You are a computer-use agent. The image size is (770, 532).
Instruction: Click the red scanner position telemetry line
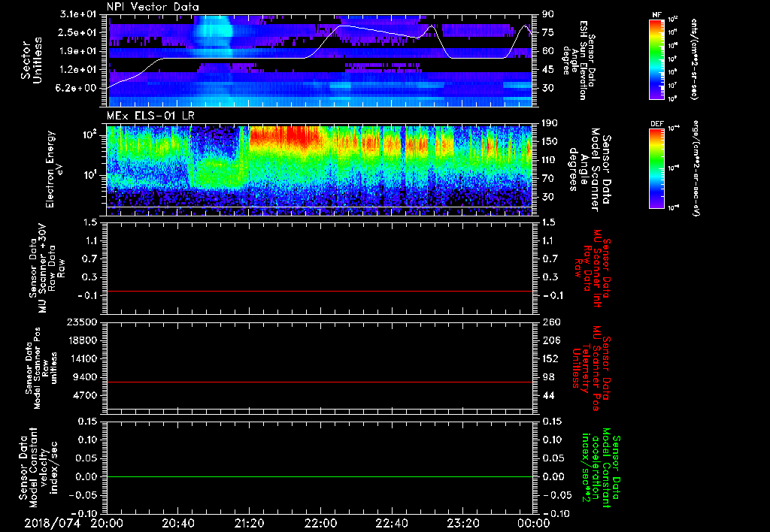click(320, 382)
